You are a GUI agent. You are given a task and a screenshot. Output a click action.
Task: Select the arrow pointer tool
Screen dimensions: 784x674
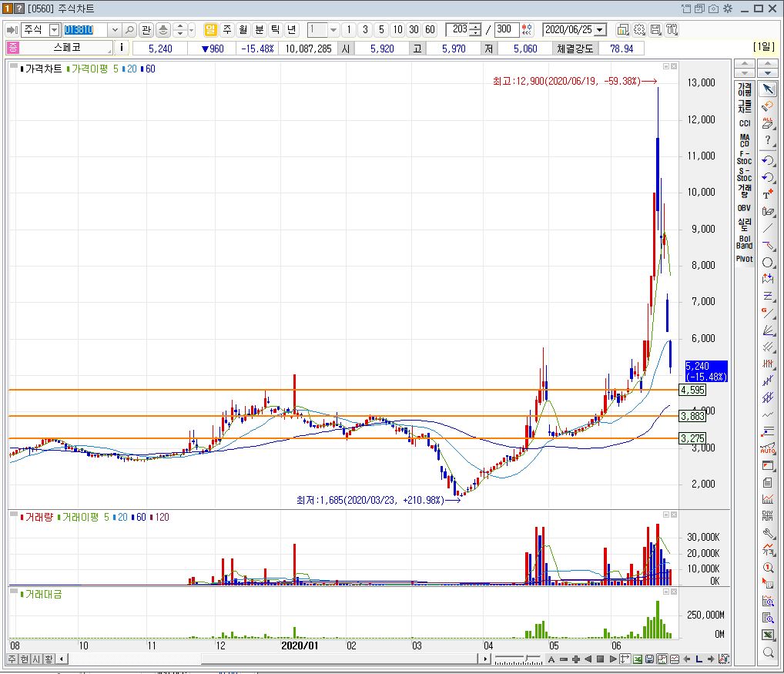click(x=768, y=89)
